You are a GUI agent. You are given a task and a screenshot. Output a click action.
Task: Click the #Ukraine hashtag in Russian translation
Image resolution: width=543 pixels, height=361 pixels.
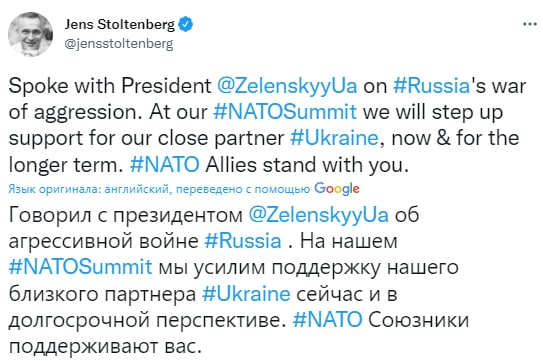246,294
